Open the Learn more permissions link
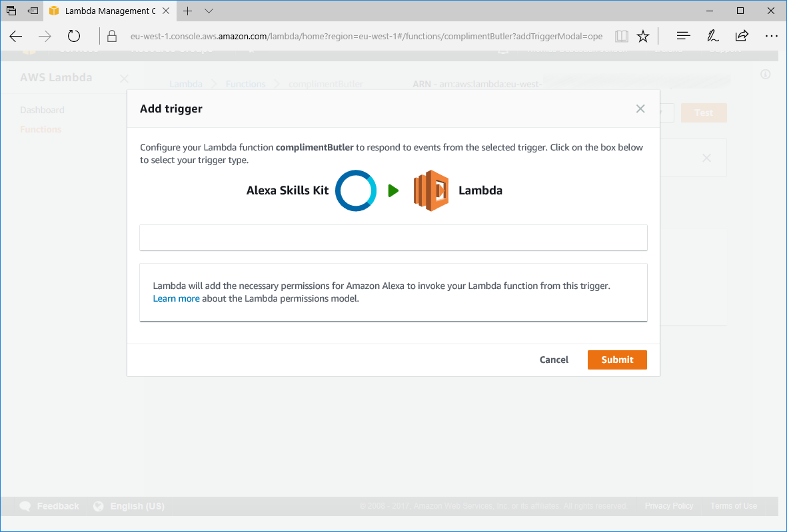Viewport: 787px width, 532px height. (176, 298)
